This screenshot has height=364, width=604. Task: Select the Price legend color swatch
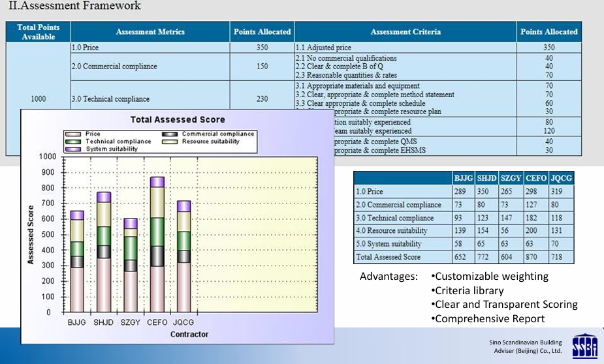(73, 134)
